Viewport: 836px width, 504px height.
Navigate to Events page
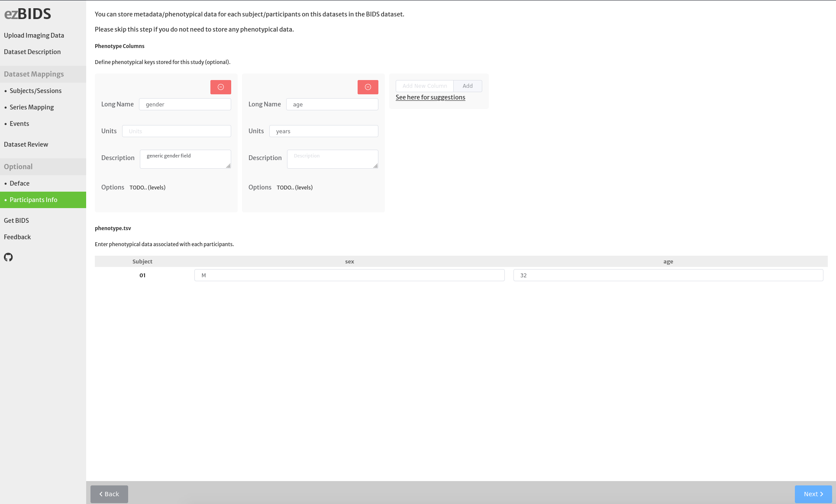pos(19,124)
